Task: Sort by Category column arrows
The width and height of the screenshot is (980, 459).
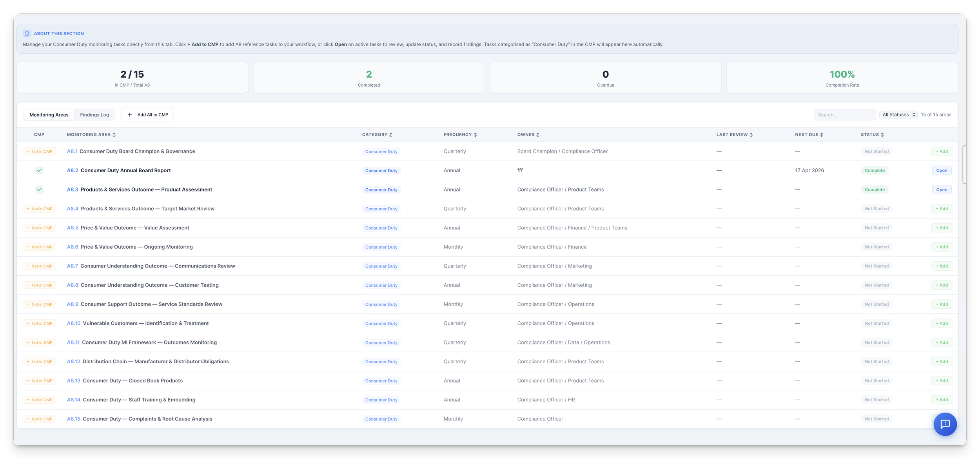Action: pos(391,135)
